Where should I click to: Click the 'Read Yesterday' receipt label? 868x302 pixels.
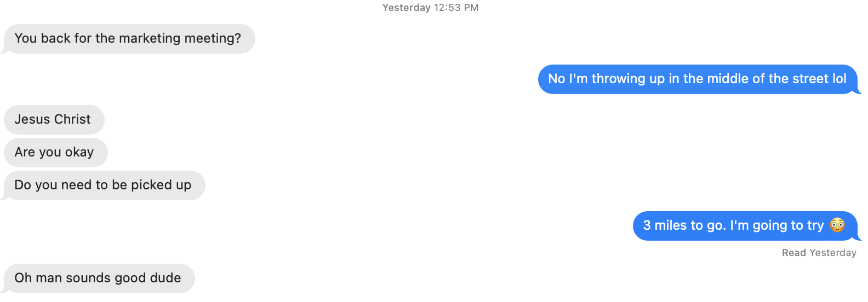point(819,253)
